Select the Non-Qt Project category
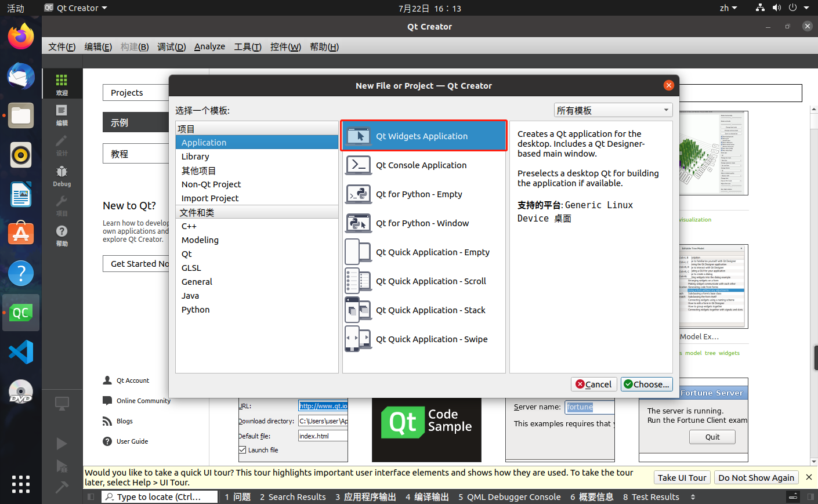Viewport: 818px width, 504px height. point(257,184)
